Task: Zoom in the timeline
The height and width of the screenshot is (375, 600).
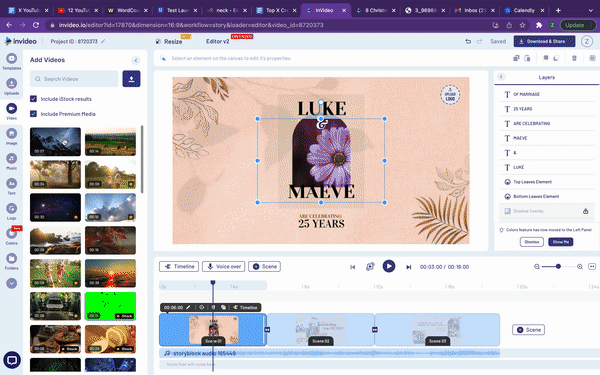Action: point(580,267)
